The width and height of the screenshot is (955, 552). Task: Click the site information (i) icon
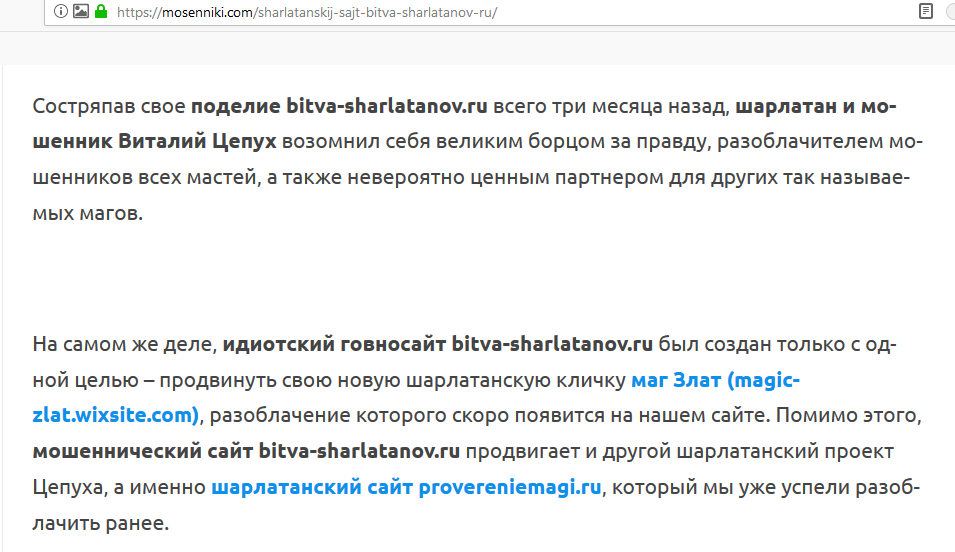[x=62, y=12]
